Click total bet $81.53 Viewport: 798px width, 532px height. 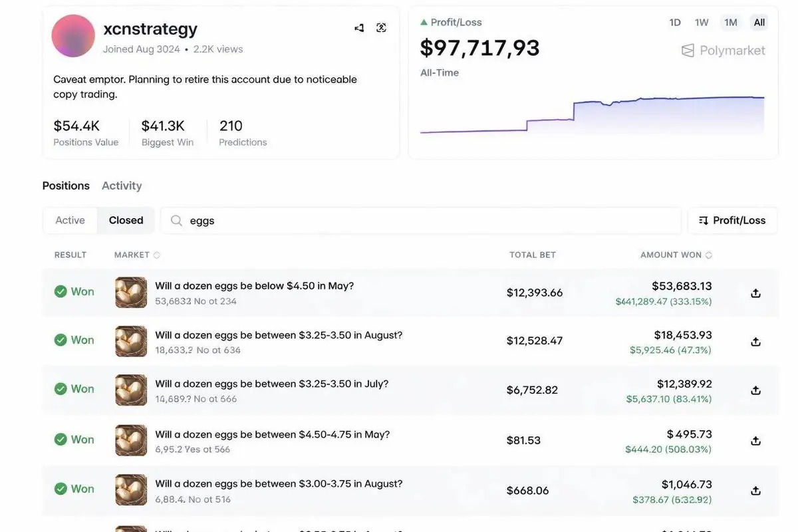523,440
